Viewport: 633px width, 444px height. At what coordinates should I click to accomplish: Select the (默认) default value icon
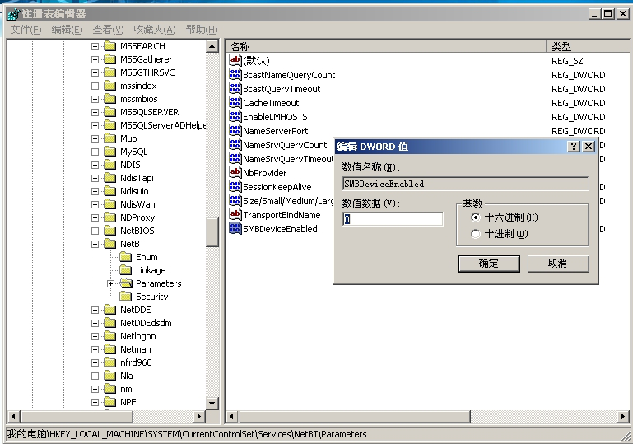pyautogui.click(x=235, y=61)
